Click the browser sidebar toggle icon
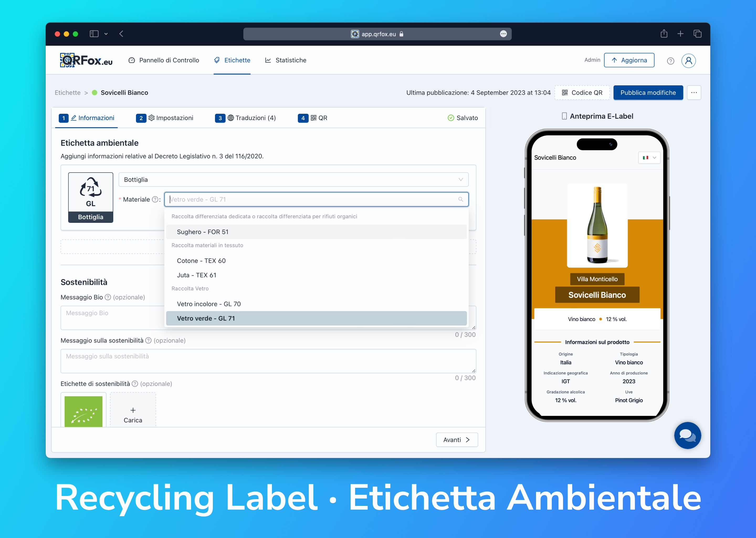The image size is (756, 538). [x=94, y=34]
